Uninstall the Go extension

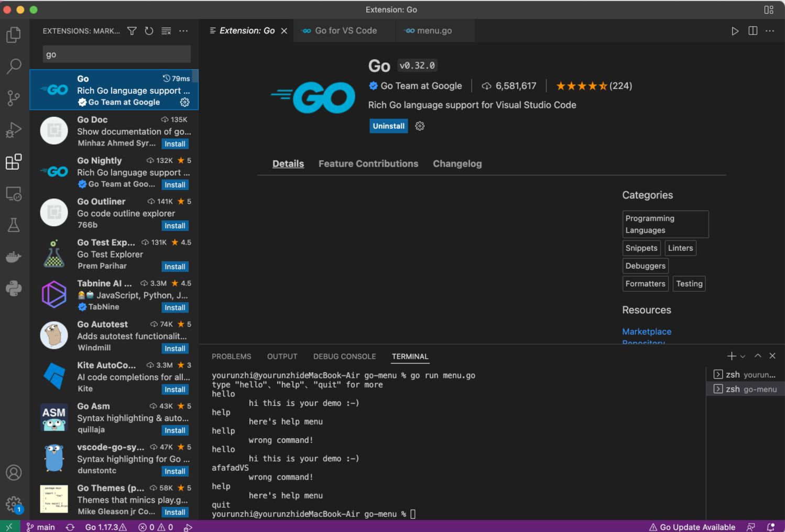(389, 126)
